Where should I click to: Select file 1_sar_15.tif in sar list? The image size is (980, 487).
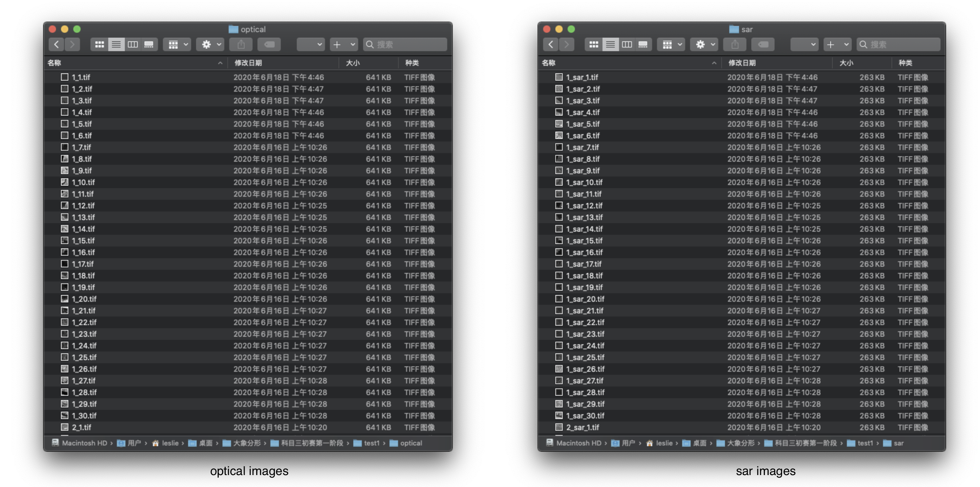pyautogui.click(x=584, y=241)
